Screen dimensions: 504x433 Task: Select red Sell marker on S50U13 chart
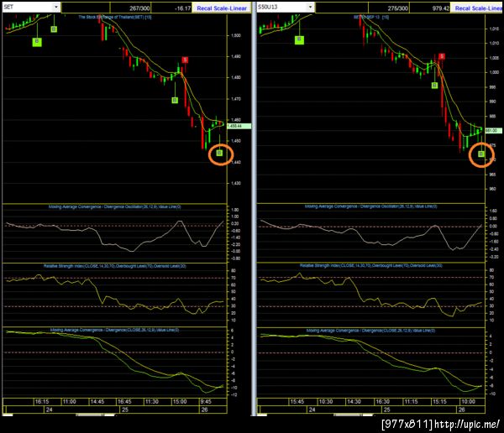click(442, 56)
